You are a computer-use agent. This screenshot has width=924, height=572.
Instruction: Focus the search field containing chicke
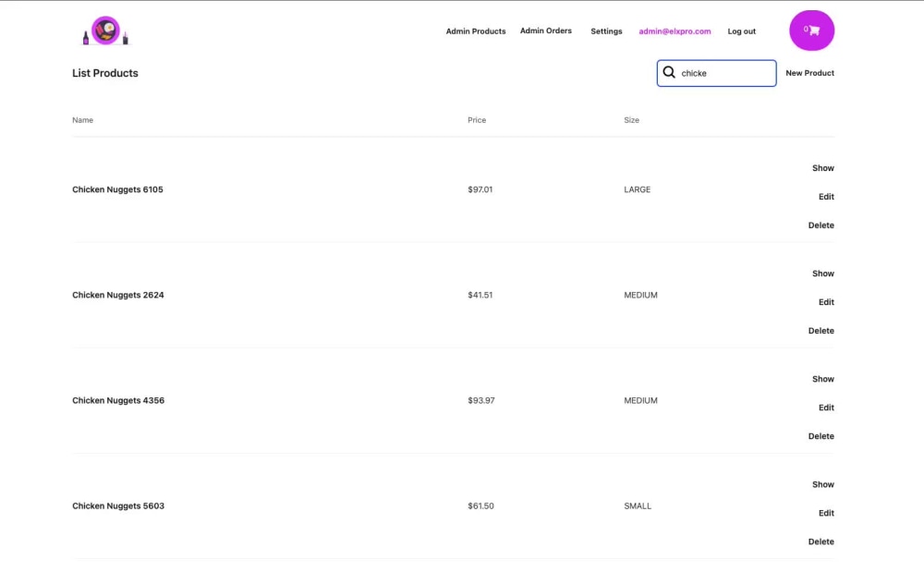717,73
